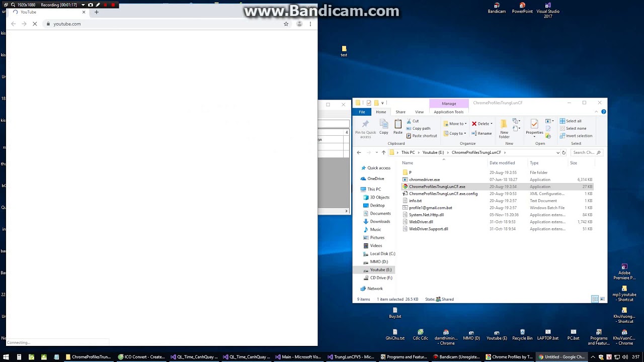Select the test folder on desktop
Viewport: 644px width, 362px height.
(x=344, y=51)
